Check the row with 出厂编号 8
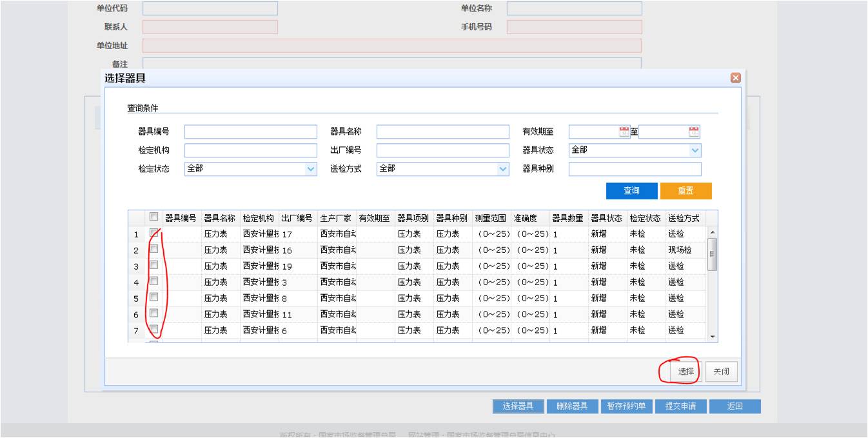 (153, 297)
